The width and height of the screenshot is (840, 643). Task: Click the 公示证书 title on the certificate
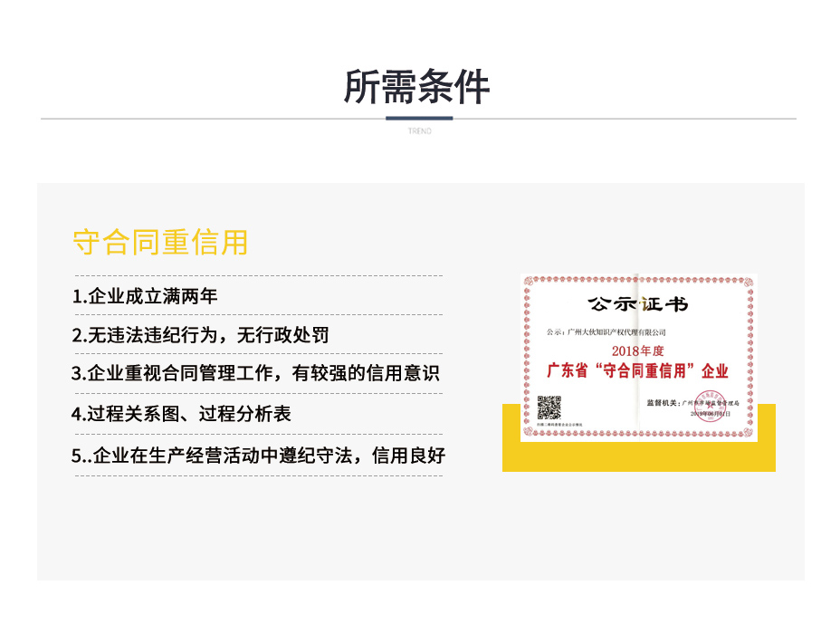[x=638, y=302]
